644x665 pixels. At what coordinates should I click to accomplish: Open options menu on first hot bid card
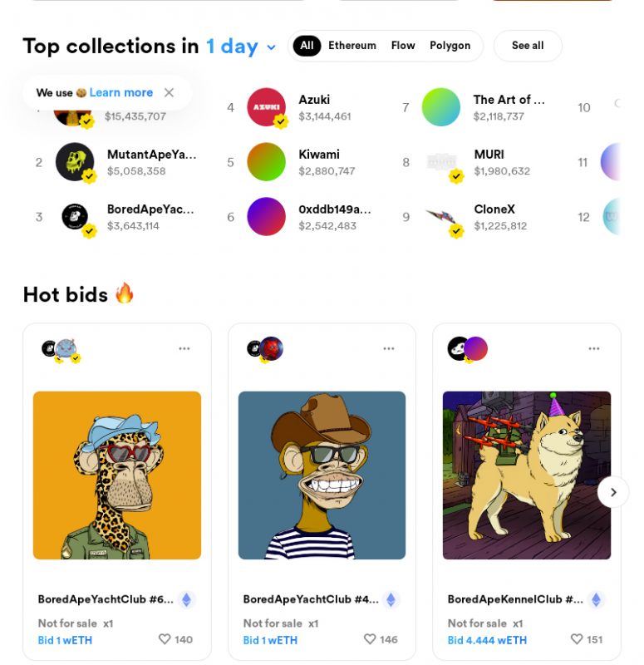(184, 348)
